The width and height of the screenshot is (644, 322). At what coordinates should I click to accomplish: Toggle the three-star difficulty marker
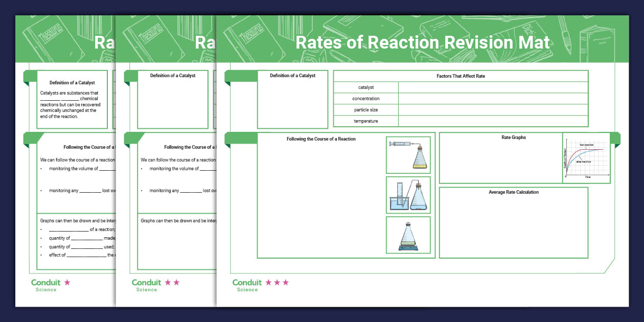tap(277, 282)
